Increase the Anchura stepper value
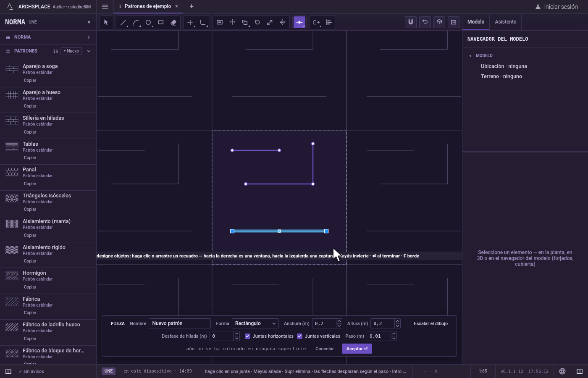Image resolution: width=588 pixels, height=378 pixels. 339,321
